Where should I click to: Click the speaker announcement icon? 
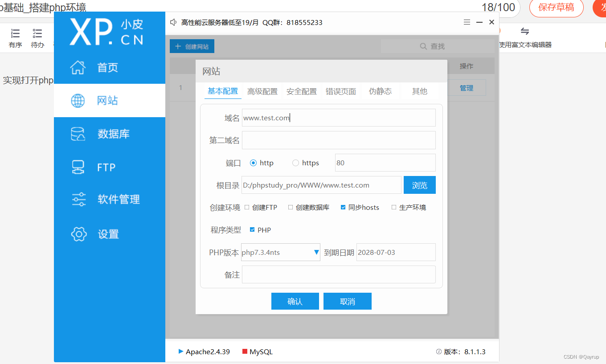pyautogui.click(x=174, y=22)
